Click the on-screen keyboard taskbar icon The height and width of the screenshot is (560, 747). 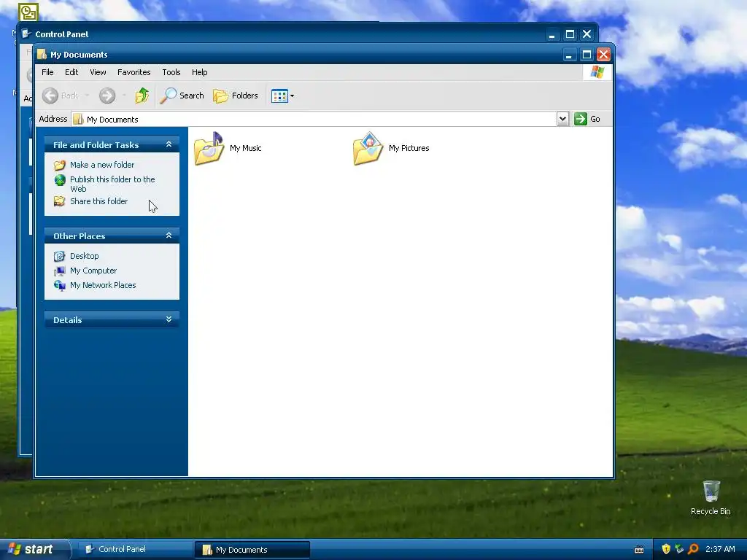639,550
